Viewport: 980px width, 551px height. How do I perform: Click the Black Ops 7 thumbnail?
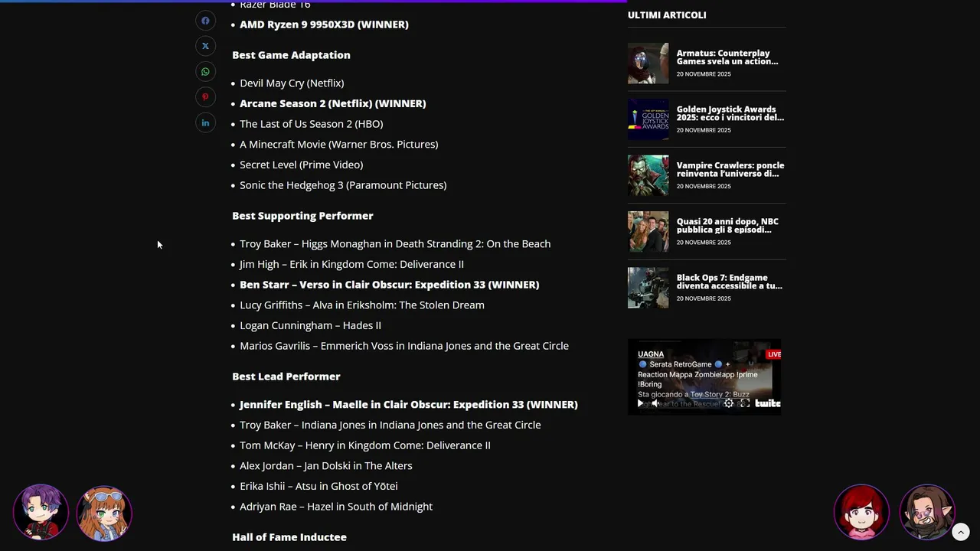click(648, 288)
